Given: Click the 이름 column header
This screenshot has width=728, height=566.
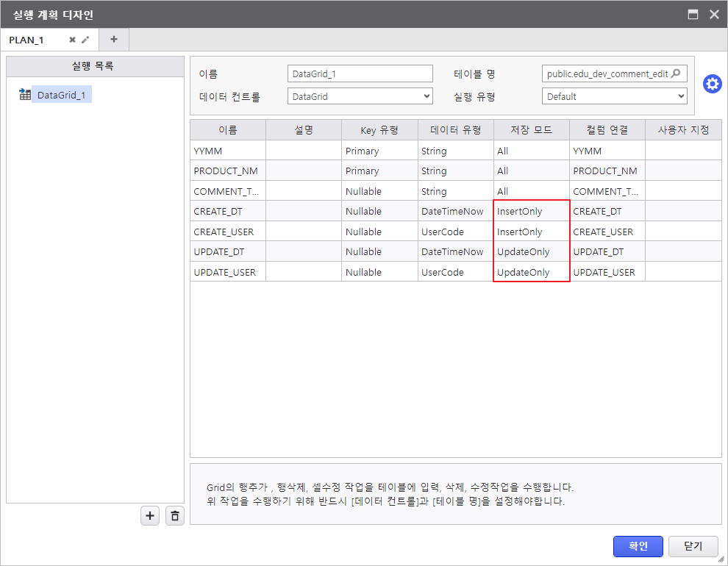Looking at the screenshot, I should [228, 130].
